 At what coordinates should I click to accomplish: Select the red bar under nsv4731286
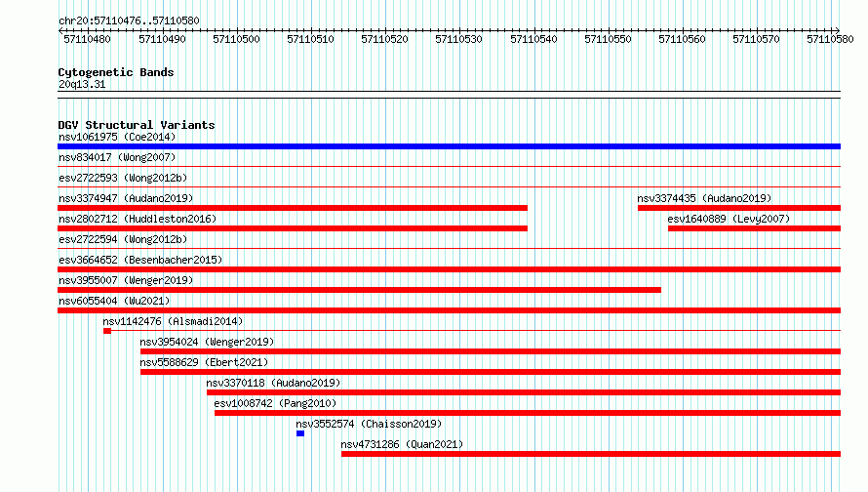pos(591,454)
